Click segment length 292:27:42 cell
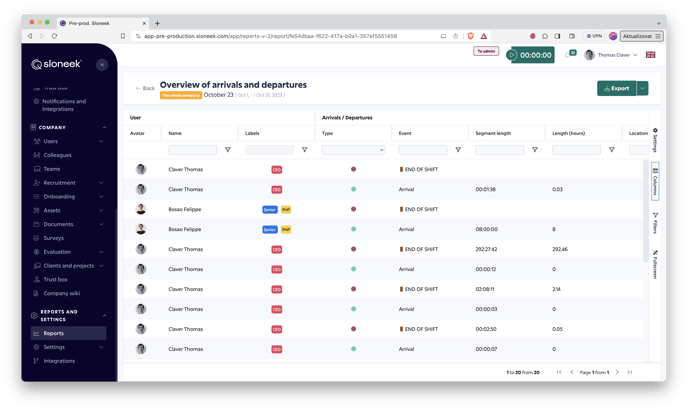The width and height of the screenshot is (688, 410). (486, 249)
